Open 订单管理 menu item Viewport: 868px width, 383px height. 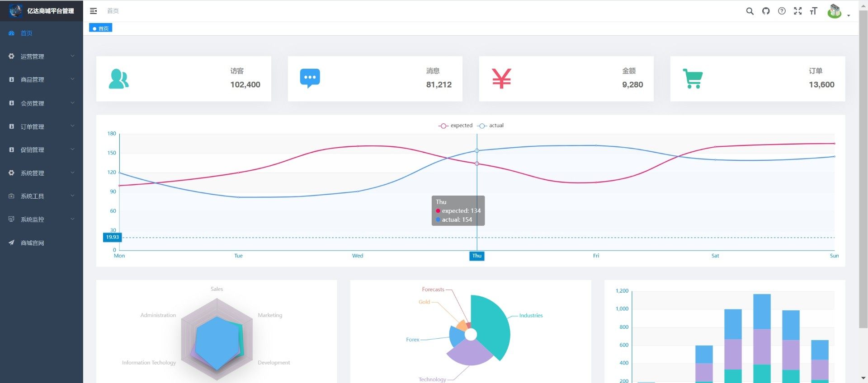42,126
